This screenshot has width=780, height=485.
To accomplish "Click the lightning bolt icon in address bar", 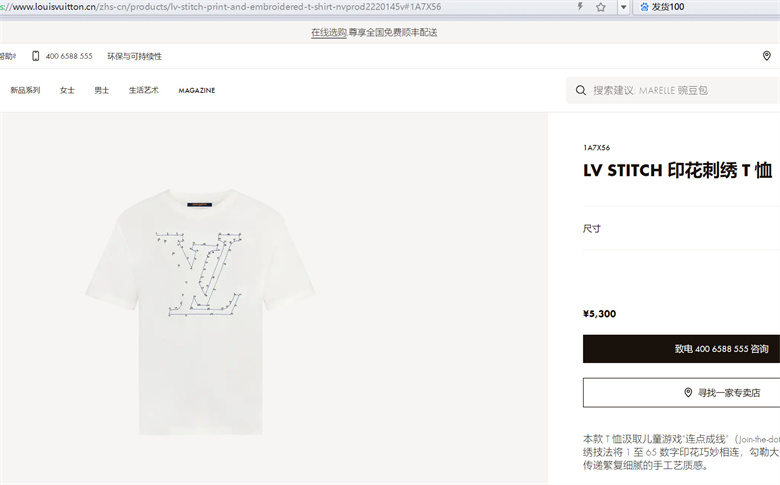I will [580, 6].
